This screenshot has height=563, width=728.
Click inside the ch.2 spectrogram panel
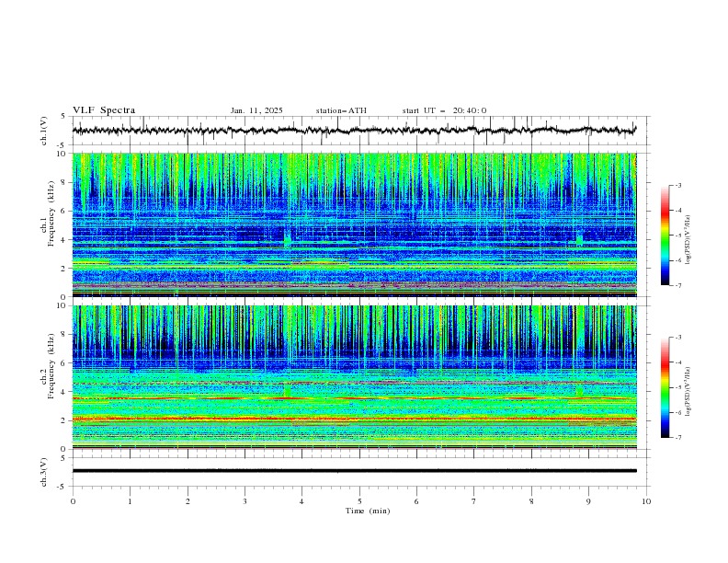point(354,377)
